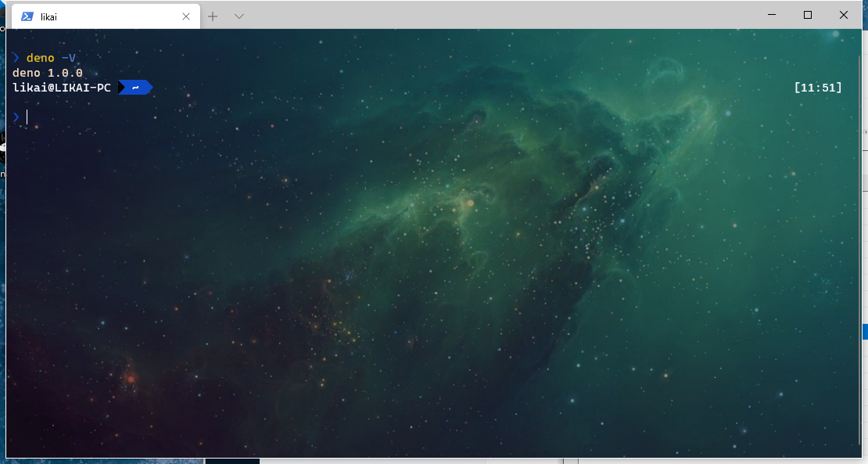Select the likai terminal tab
This screenshot has height=464, width=868.
106,16
